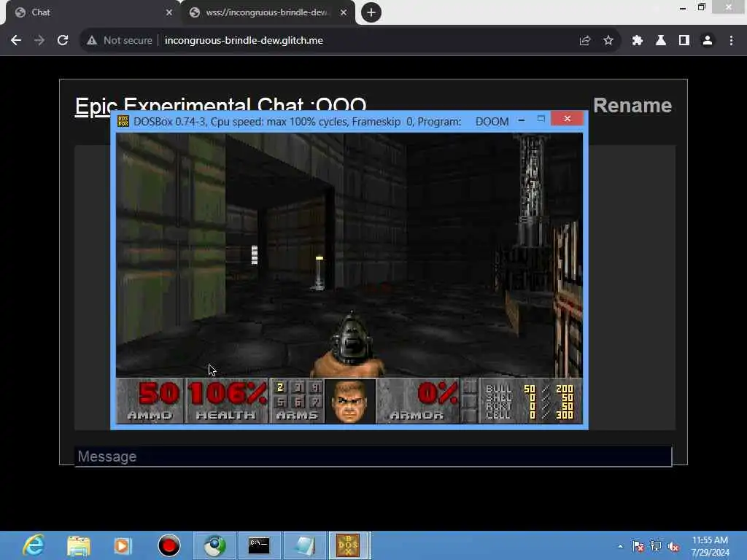Show hidden system tray icons

click(620, 546)
